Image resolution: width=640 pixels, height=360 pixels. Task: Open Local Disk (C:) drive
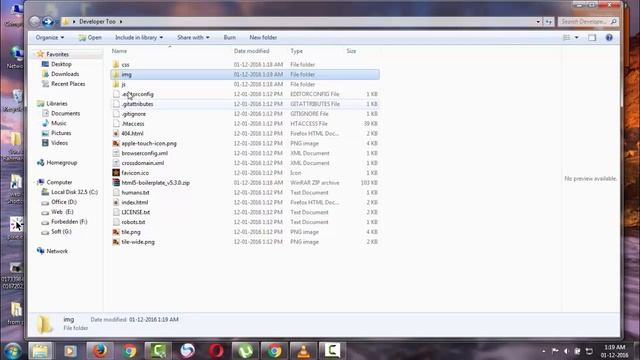(74, 192)
